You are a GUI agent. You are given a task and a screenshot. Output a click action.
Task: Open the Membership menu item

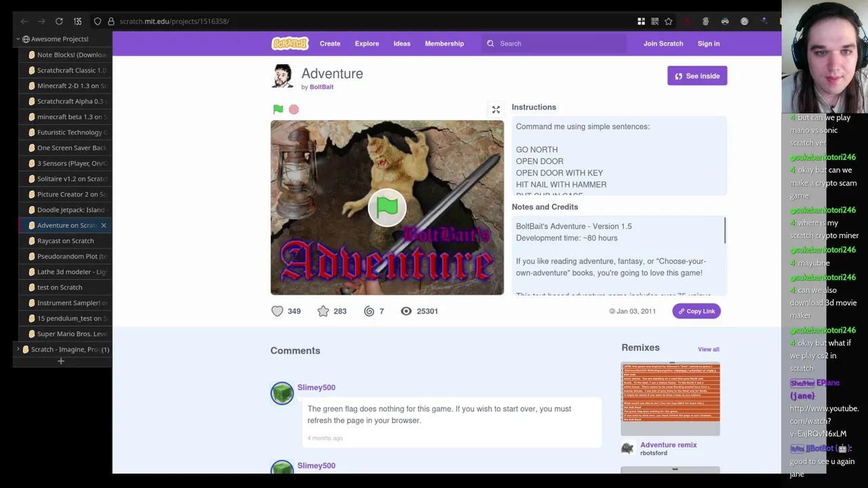(444, 43)
